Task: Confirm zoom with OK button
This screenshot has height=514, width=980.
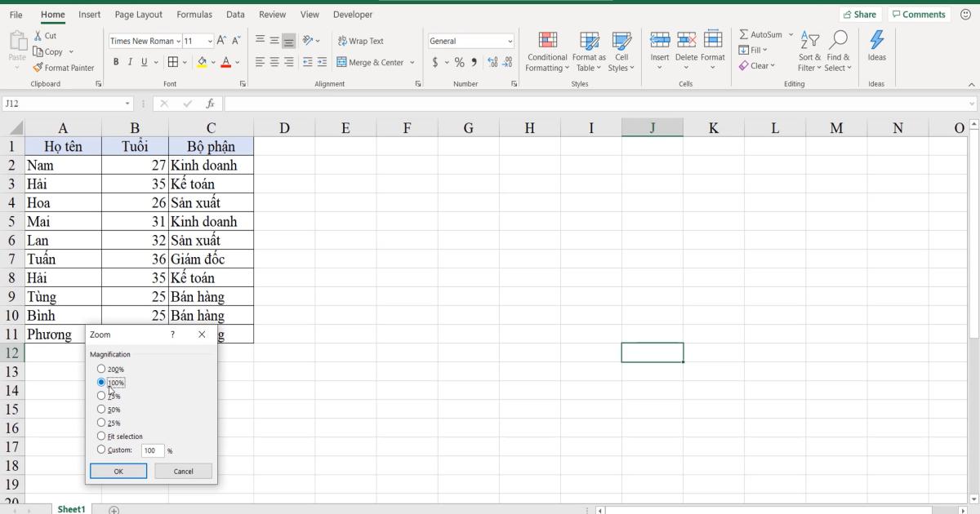Action: pos(118,471)
